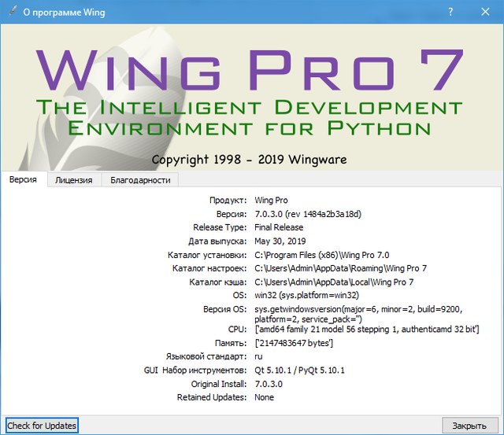Click the Wing feather icon in title bar
Image resolution: width=504 pixels, height=435 pixels.
[x=10, y=13]
